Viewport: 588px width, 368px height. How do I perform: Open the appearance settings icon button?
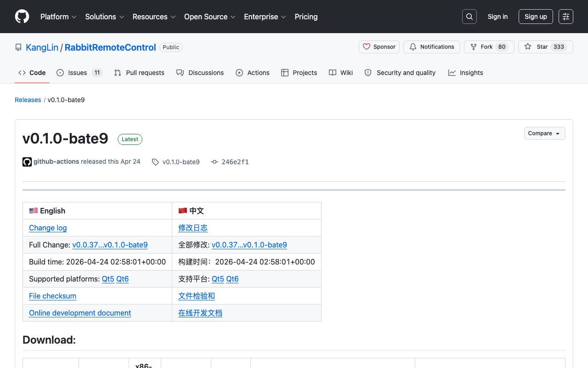pos(566,17)
